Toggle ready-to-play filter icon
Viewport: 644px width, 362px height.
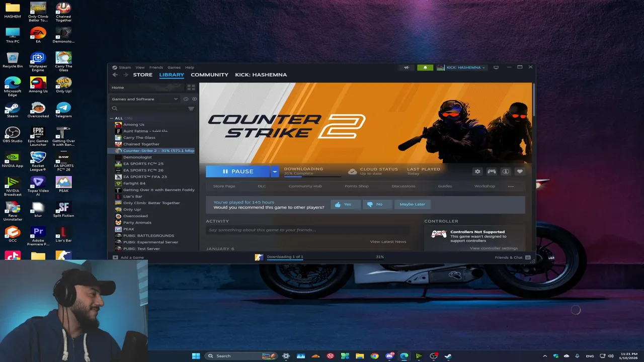[x=194, y=99]
